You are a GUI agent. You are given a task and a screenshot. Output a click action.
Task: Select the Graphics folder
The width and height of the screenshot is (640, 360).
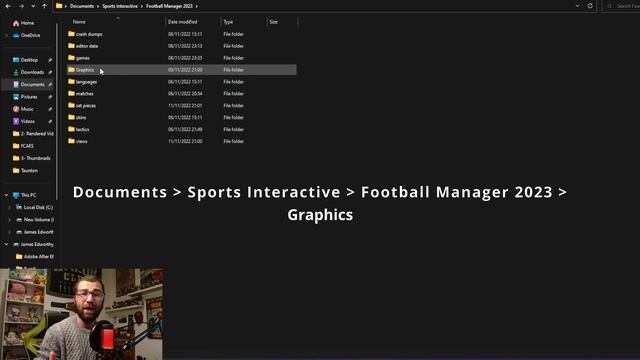coord(182,70)
